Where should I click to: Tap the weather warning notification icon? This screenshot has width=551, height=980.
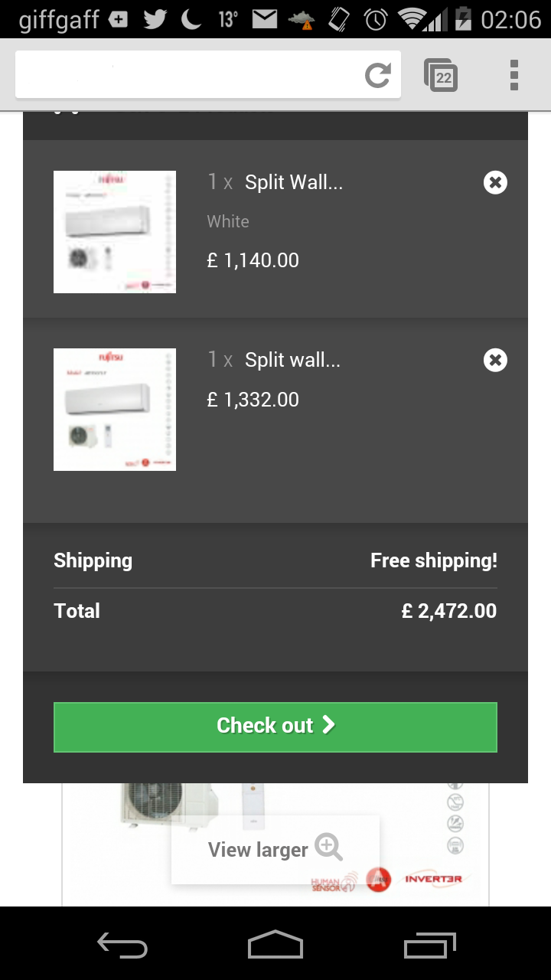(x=301, y=20)
